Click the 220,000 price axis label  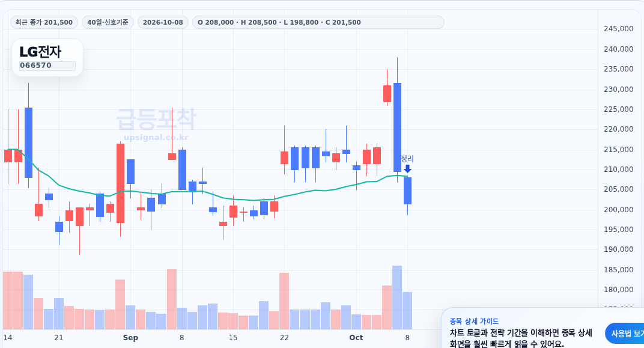[619, 129]
